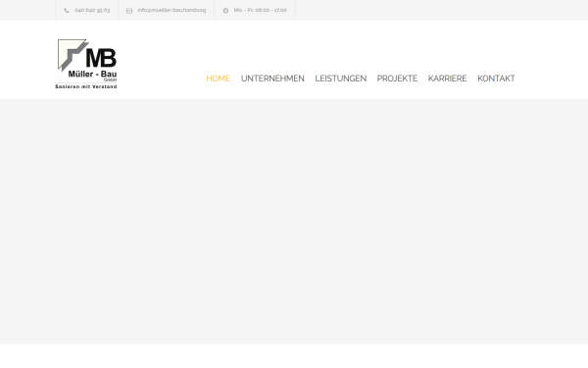The height and width of the screenshot is (368, 588).
Task: Click the bold MB letters in the logo
Action: click(101, 58)
